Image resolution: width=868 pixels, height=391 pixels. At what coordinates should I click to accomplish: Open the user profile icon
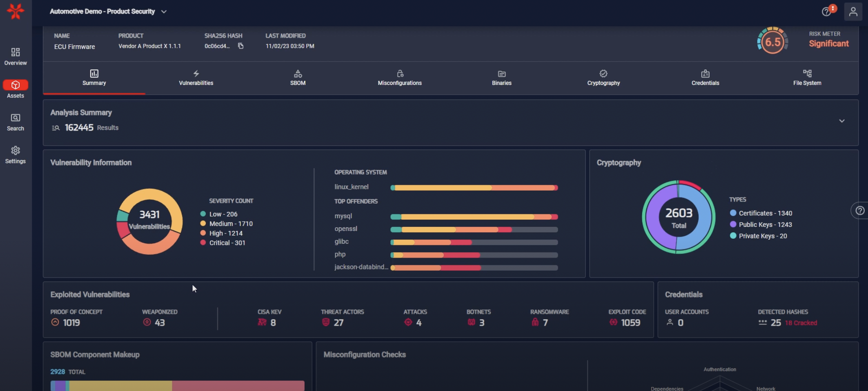[x=853, y=11]
